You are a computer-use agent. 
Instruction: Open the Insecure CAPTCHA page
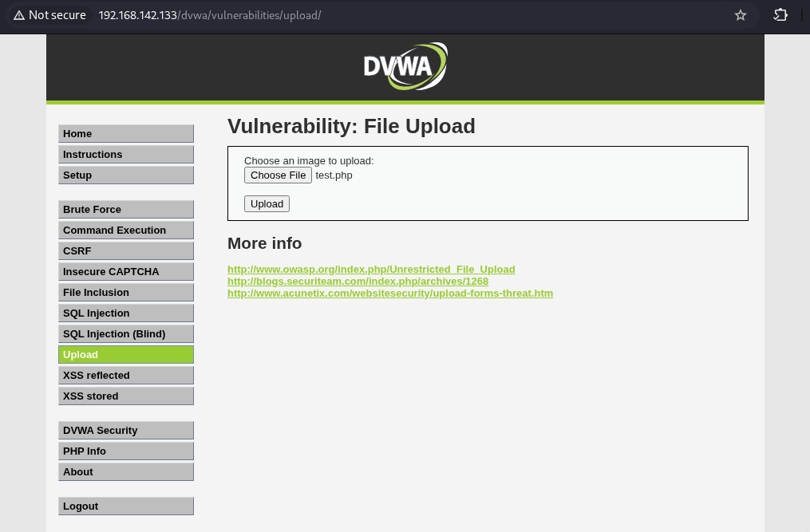click(126, 272)
